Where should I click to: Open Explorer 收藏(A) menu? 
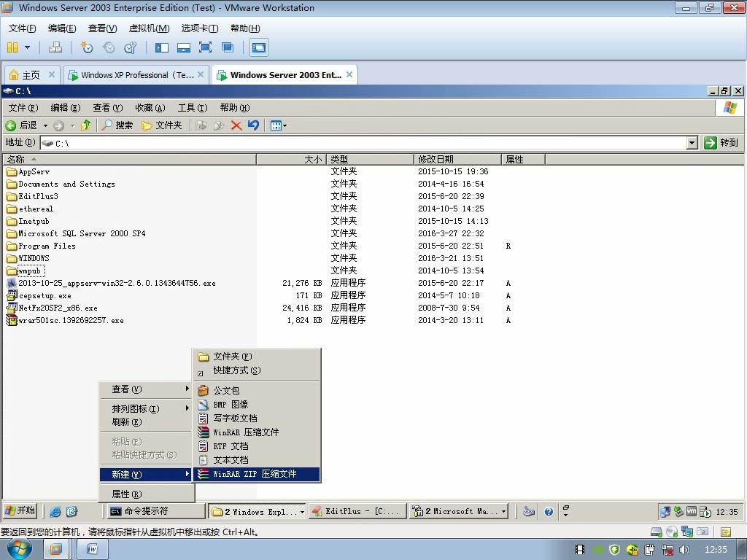(x=150, y=108)
